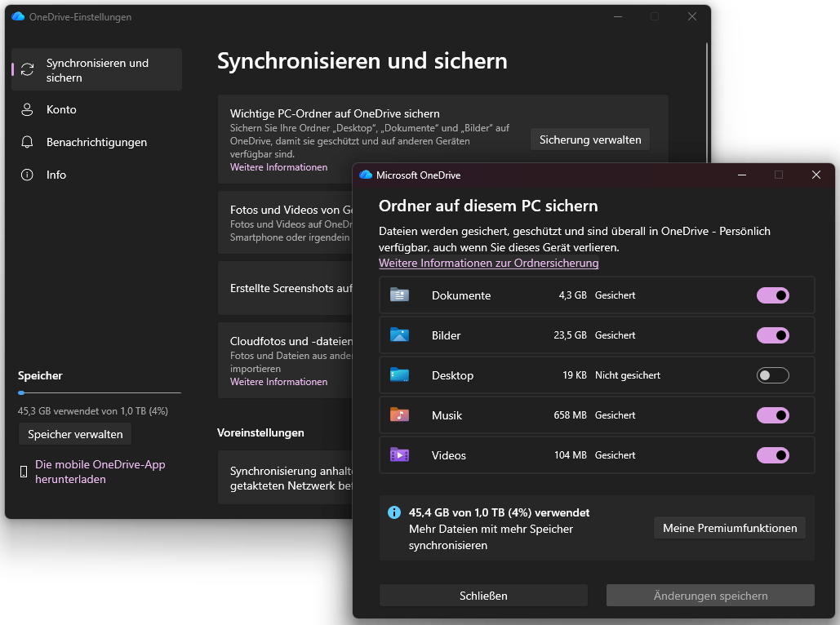Click the Videos folder icon
Screen dimensions: 840x625
point(400,455)
